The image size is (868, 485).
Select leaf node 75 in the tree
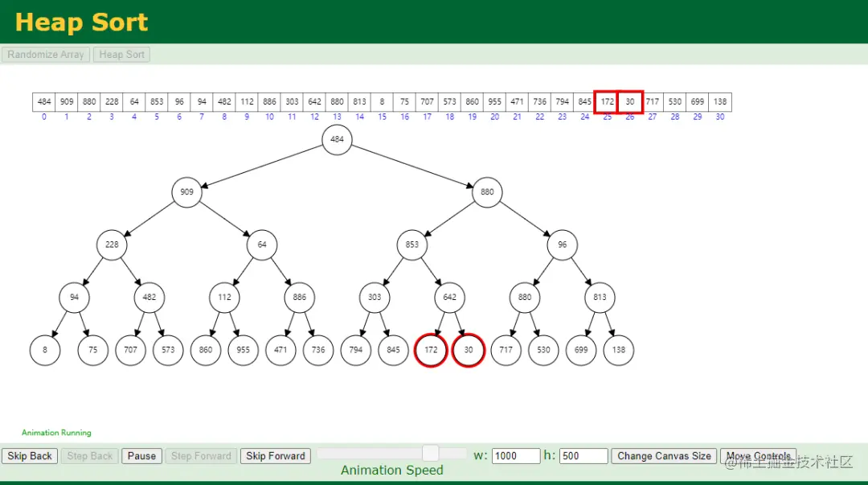[x=93, y=350]
